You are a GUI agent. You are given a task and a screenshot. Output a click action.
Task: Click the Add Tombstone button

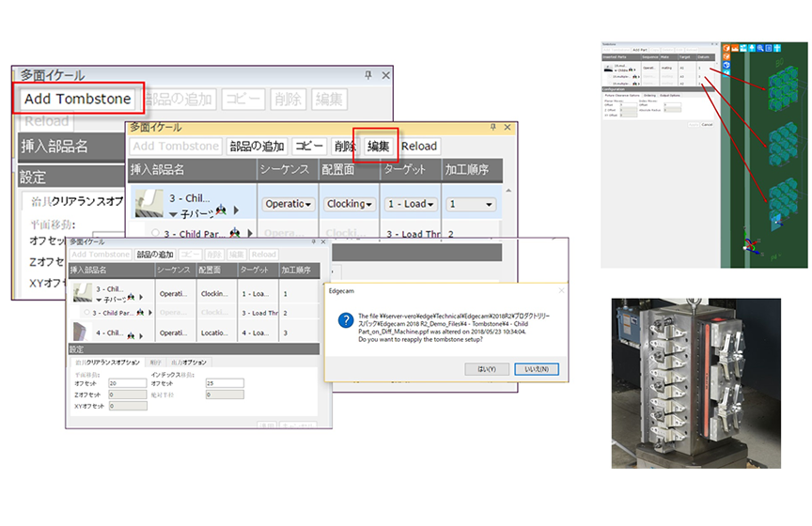click(77, 99)
